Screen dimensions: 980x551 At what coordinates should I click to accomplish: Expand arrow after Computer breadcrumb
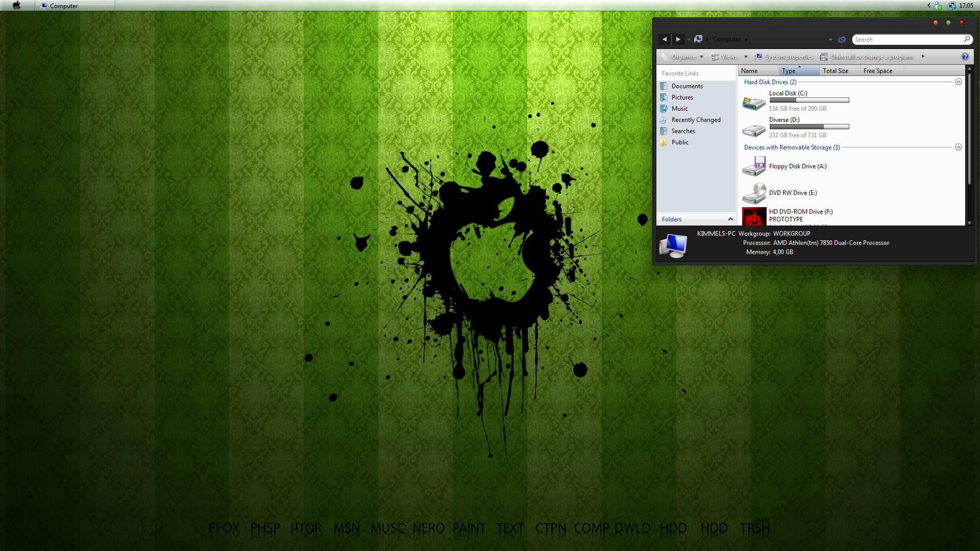pyautogui.click(x=747, y=39)
